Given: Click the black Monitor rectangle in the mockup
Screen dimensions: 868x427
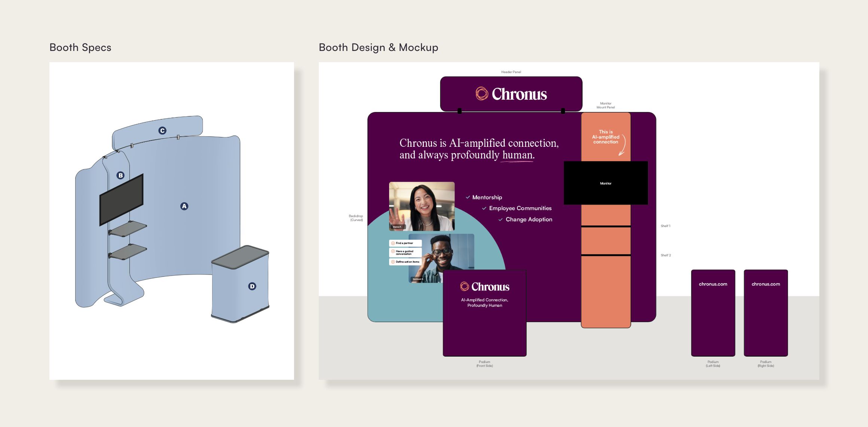Looking at the screenshot, I should [x=606, y=183].
